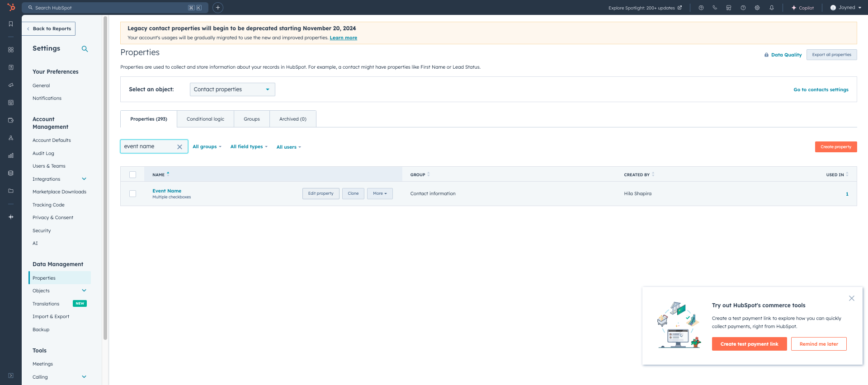Open the Automation workflow icon
This screenshot has width=868, height=385.
pos(11,138)
